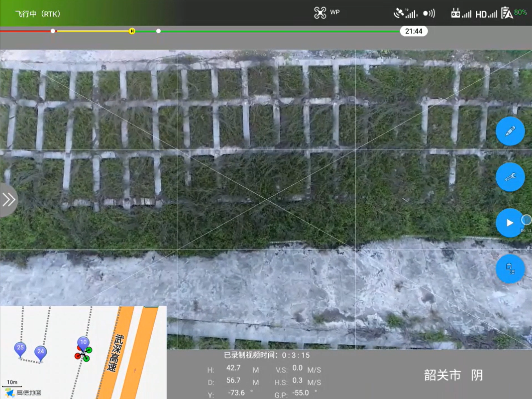
Task: Open the wrench settings button
Action: [510, 177]
